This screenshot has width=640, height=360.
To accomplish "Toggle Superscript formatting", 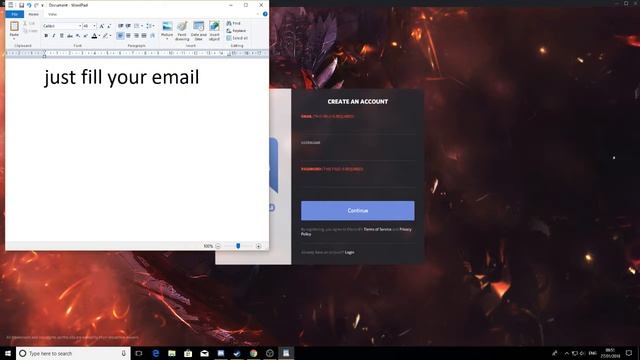I will [86, 36].
